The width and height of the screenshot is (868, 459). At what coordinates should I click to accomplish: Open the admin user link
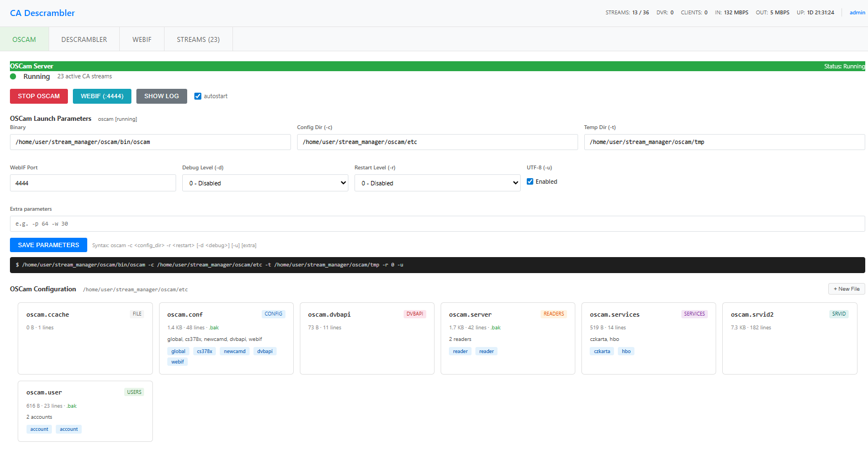858,13
